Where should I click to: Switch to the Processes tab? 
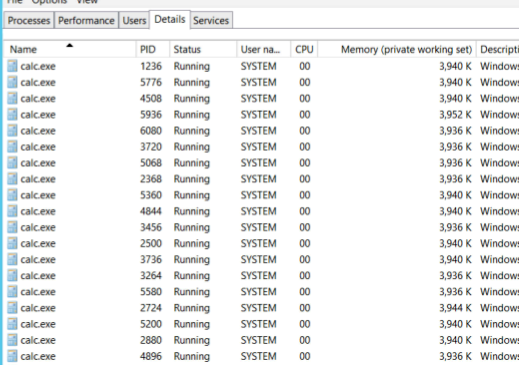coord(29,20)
